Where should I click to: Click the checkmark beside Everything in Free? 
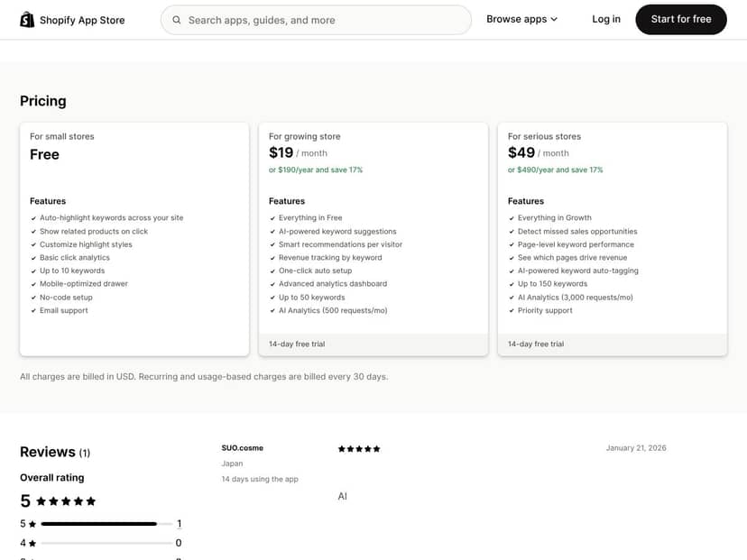[273, 217]
